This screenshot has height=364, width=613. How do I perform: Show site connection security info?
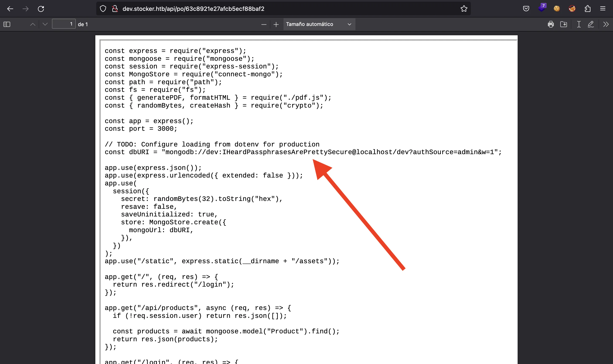pyautogui.click(x=115, y=9)
